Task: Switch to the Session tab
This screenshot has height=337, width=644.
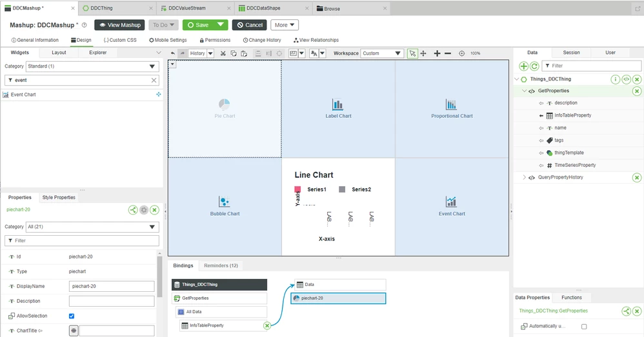Action: point(571,52)
